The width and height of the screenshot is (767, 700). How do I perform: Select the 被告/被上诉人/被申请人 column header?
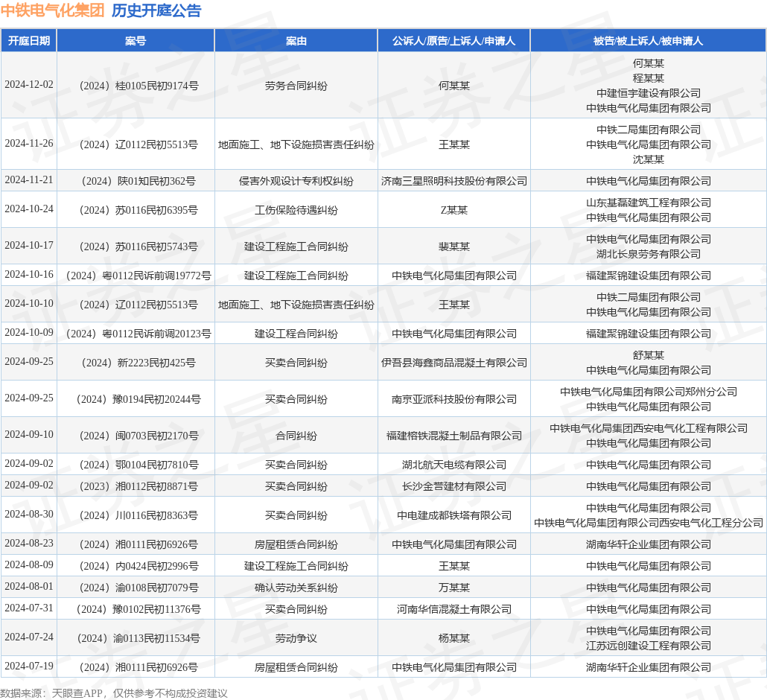[648, 41]
